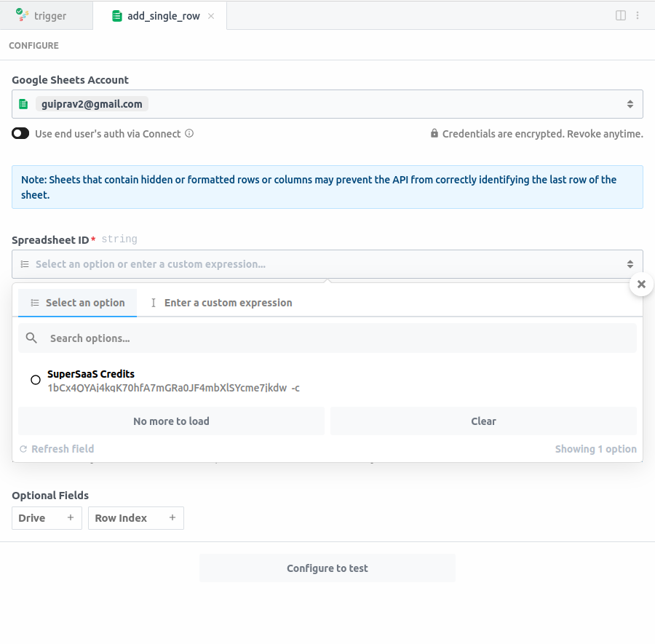The image size is (655, 644).
Task: Enable end user's auth via Connect toggle
Action: pyautogui.click(x=20, y=133)
